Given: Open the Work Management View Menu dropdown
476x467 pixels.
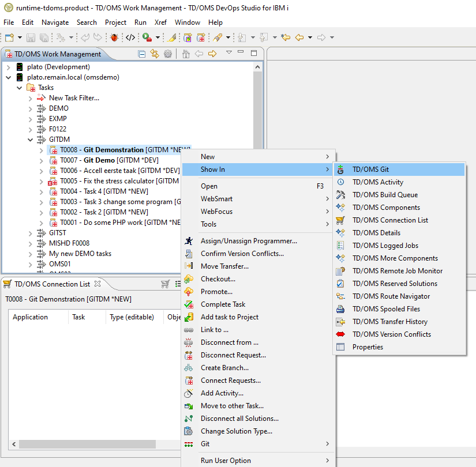Looking at the screenshot, I should 229,52.
